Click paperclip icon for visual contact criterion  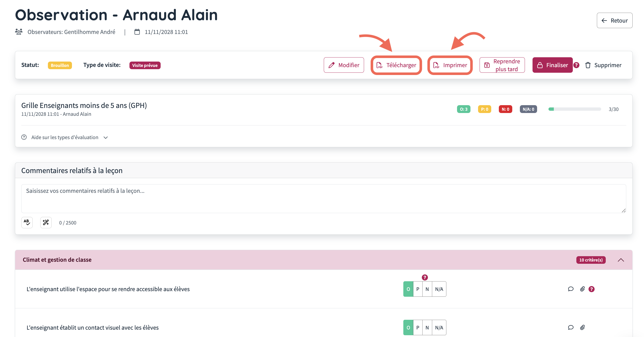coord(582,328)
